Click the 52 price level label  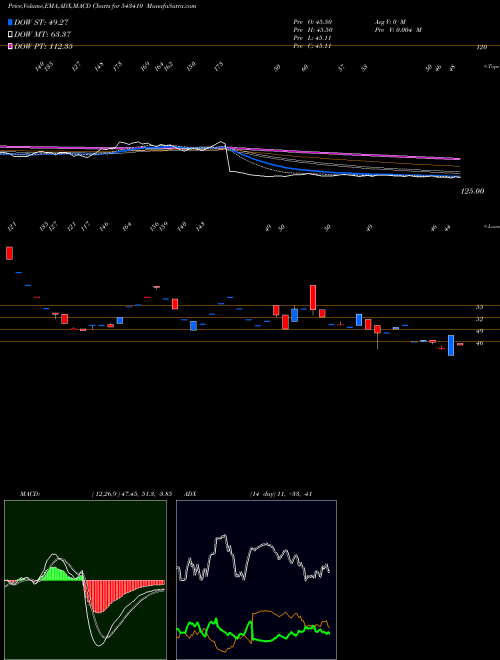(479, 319)
